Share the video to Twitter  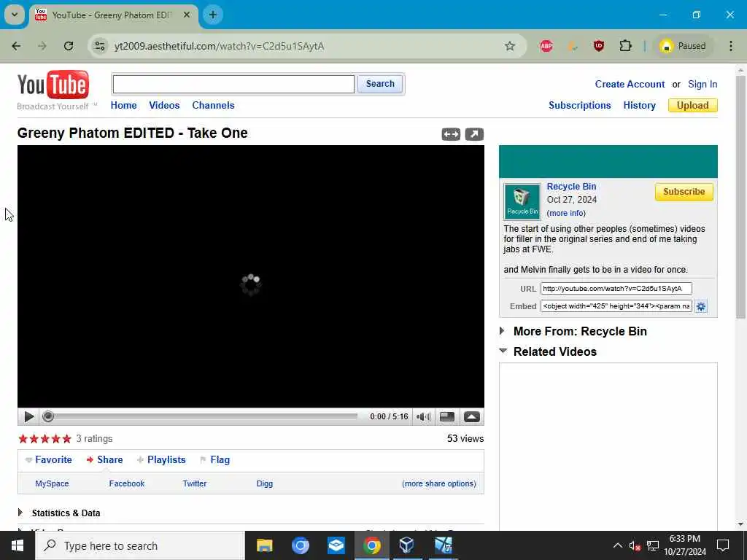click(x=194, y=484)
